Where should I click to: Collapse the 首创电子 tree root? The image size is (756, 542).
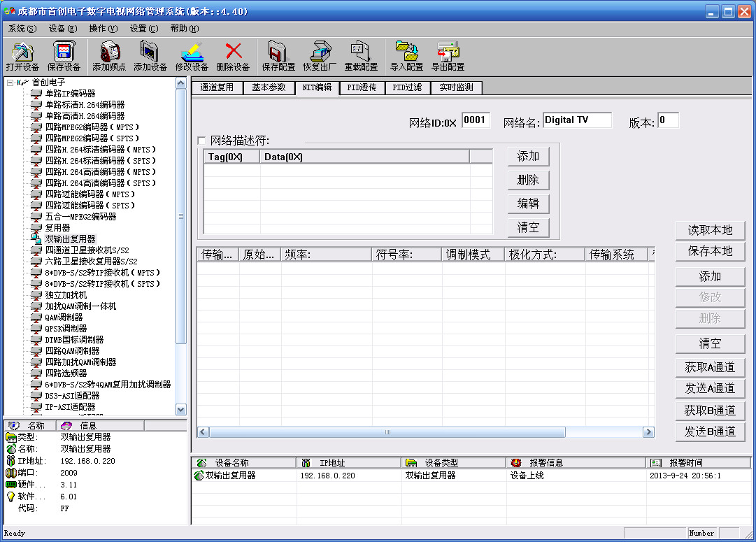10,83
